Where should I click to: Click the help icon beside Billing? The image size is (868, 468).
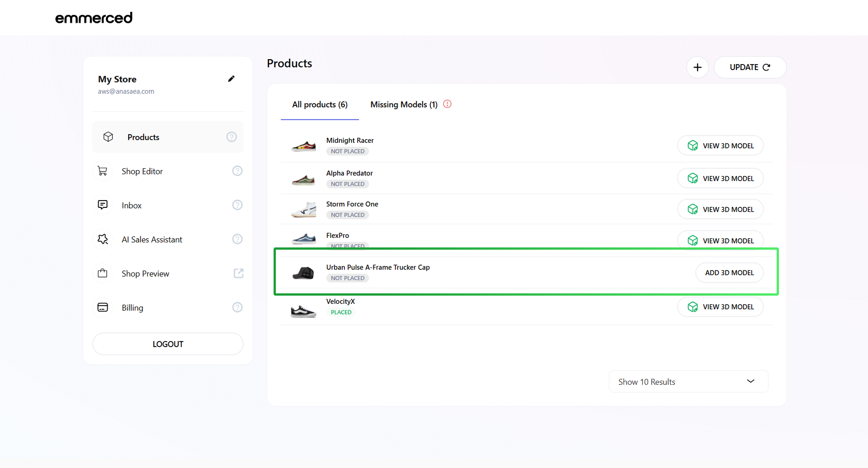237,307
